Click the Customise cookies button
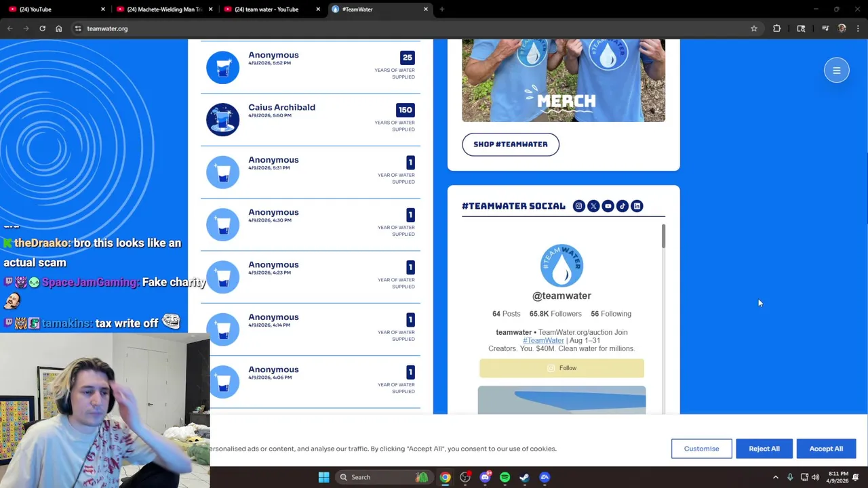868x488 pixels. (x=701, y=449)
